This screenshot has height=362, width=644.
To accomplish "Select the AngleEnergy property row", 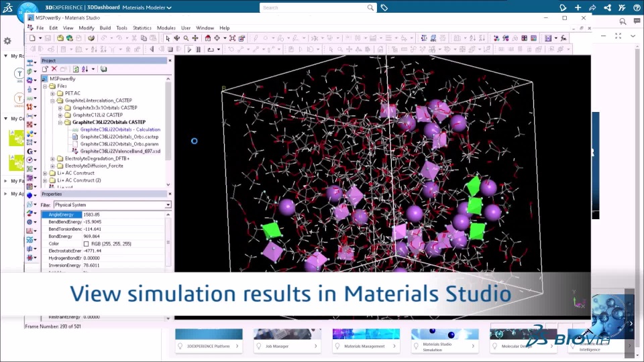I will click(x=103, y=215).
